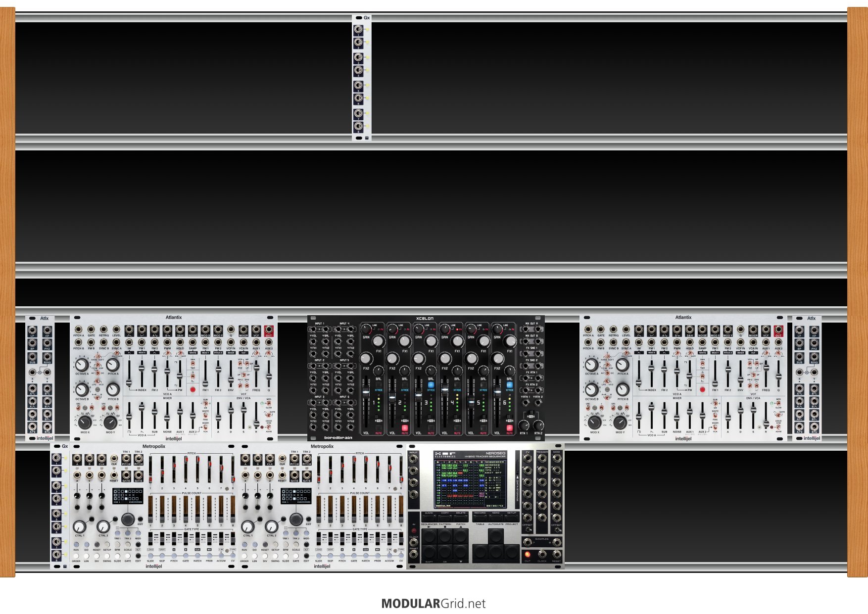Click the NOISE mixer slider on the left Atlantix
Image resolution: width=868 pixels, height=614 pixels.
[x=167, y=416]
